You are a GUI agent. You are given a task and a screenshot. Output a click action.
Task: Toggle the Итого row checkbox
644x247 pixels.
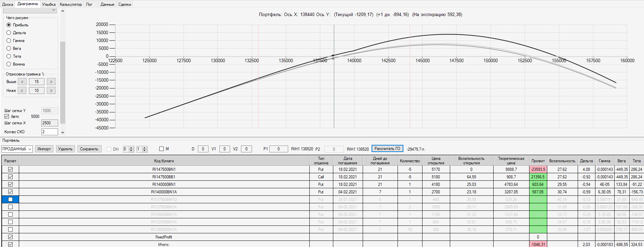[x=11, y=244]
